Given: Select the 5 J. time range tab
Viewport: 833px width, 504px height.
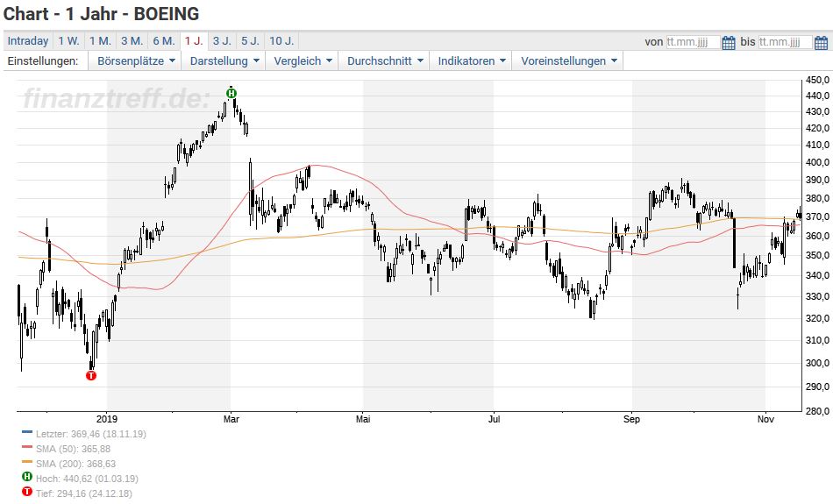Looking at the screenshot, I should click(x=250, y=41).
